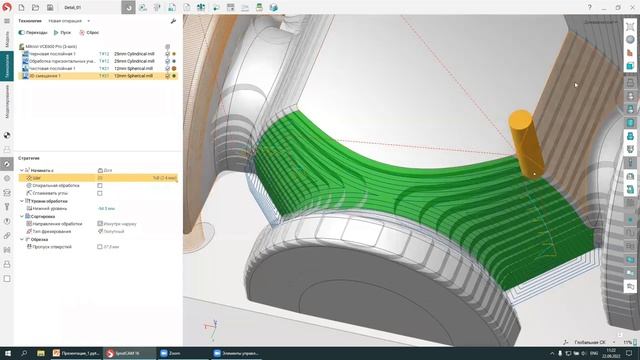Viewport: 640px width, 360px height.
Task: Open the tool parameters sidebar icon
Action: [x=7, y=207]
